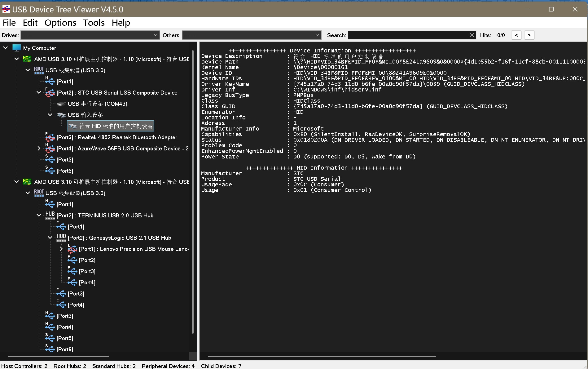Select [Port3] under the second root hub
The image size is (588, 369).
65,316
